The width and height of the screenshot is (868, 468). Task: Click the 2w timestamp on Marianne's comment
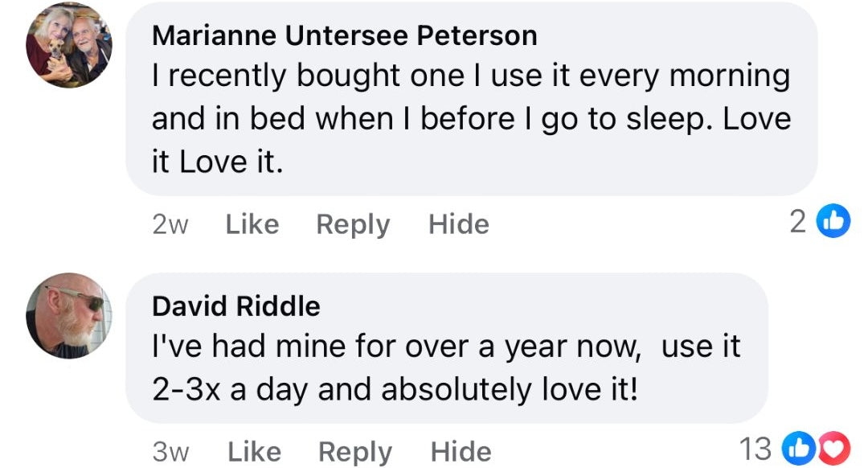170,224
